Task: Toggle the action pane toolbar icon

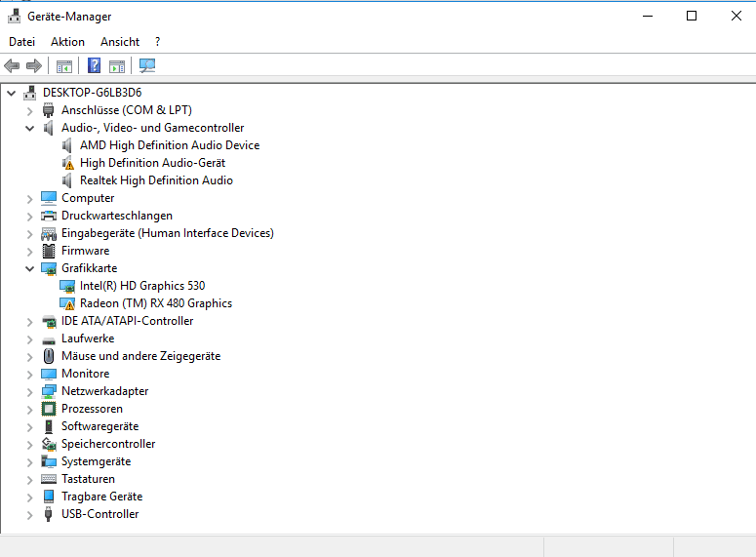Action: click(117, 66)
